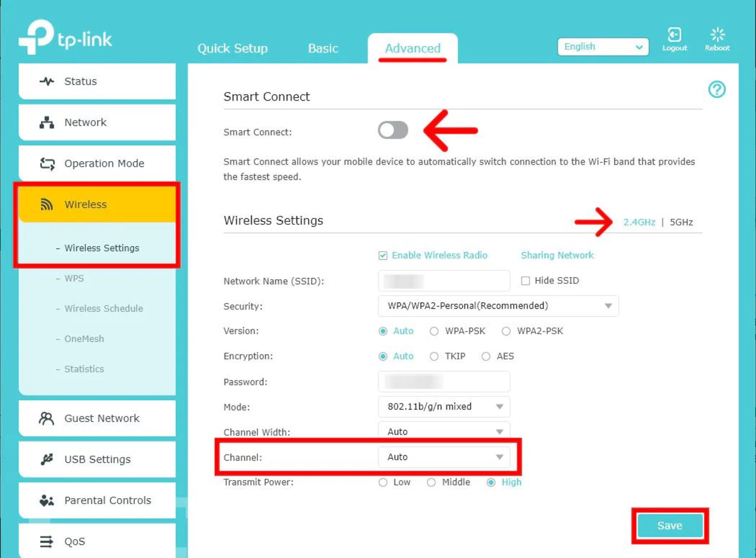Click the Guest Network icon
The width and height of the screenshot is (756, 558).
(47, 418)
